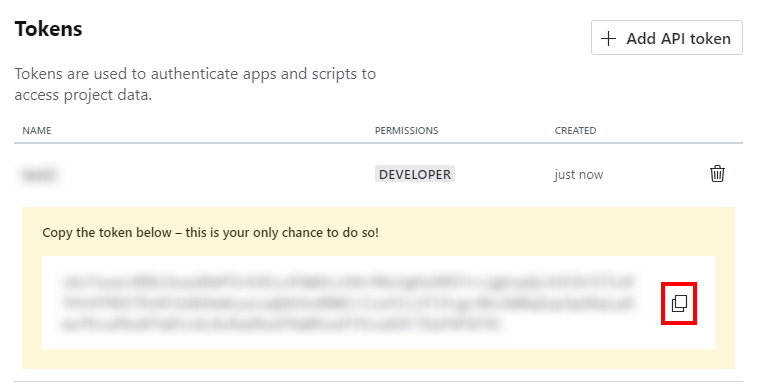Click the CREATED column header

(575, 130)
